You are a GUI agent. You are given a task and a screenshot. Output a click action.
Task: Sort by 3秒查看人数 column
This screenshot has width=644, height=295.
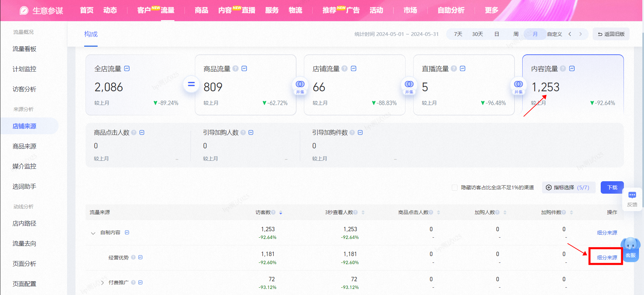[363, 212]
